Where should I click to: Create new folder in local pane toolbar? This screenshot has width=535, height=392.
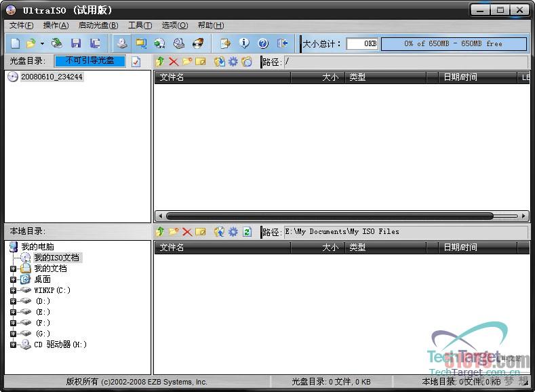pyautogui.click(x=174, y=232)
